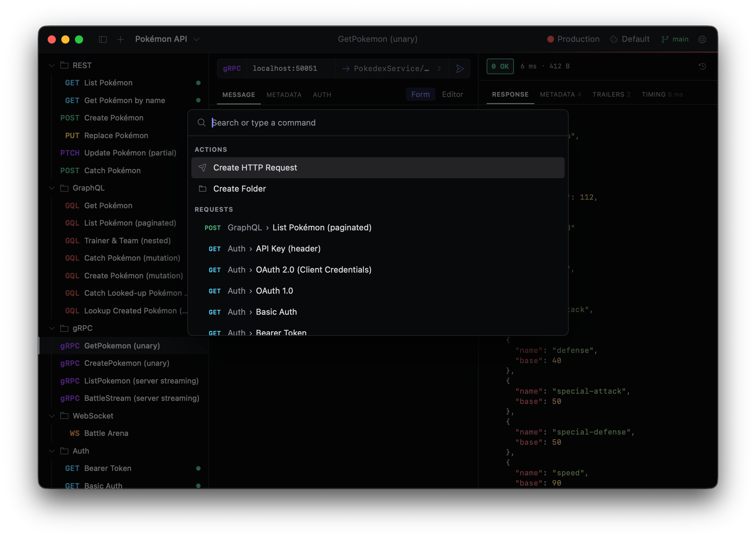Click the Auth folder icon
The image size is (756, 539).
tap(64, 451)
